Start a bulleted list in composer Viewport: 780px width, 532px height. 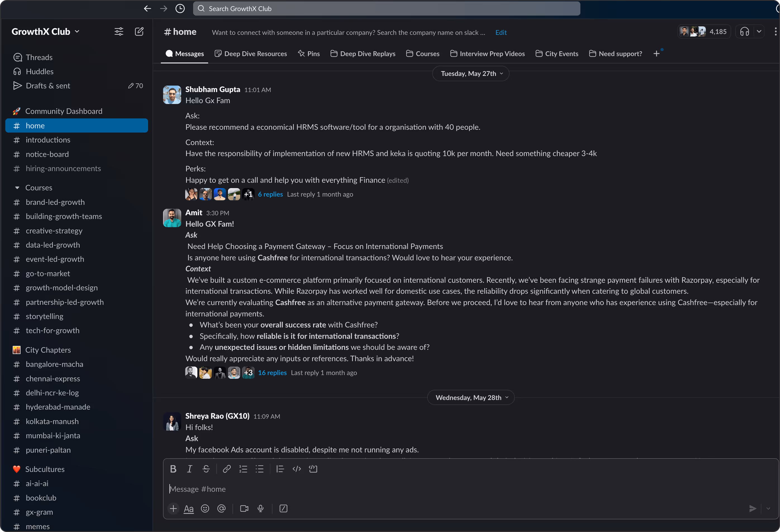[259, 469]
